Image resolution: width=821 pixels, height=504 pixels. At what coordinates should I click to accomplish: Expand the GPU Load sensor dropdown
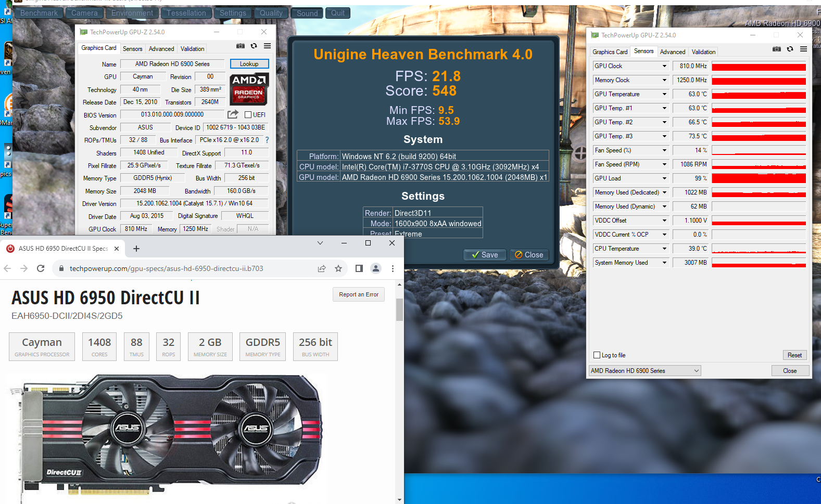664,178
